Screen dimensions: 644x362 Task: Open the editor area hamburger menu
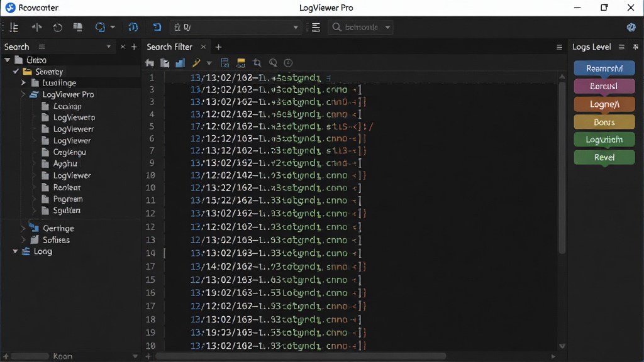click(x=559, y=47)
